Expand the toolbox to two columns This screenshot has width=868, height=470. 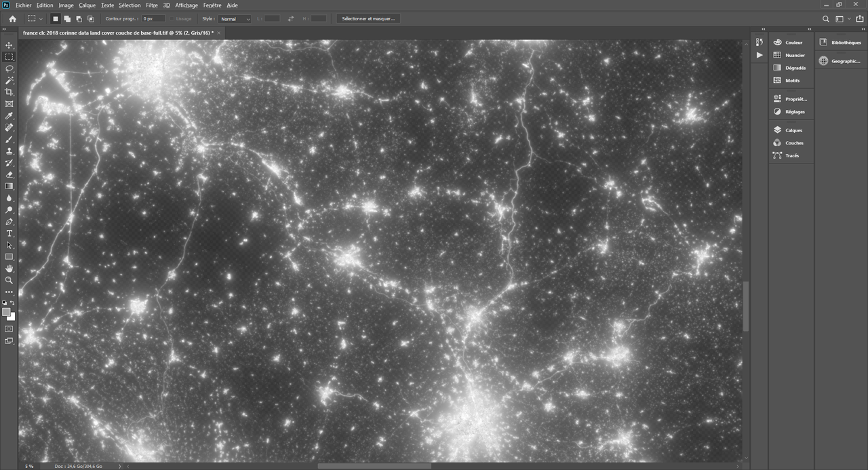click(x=5, y=29)
